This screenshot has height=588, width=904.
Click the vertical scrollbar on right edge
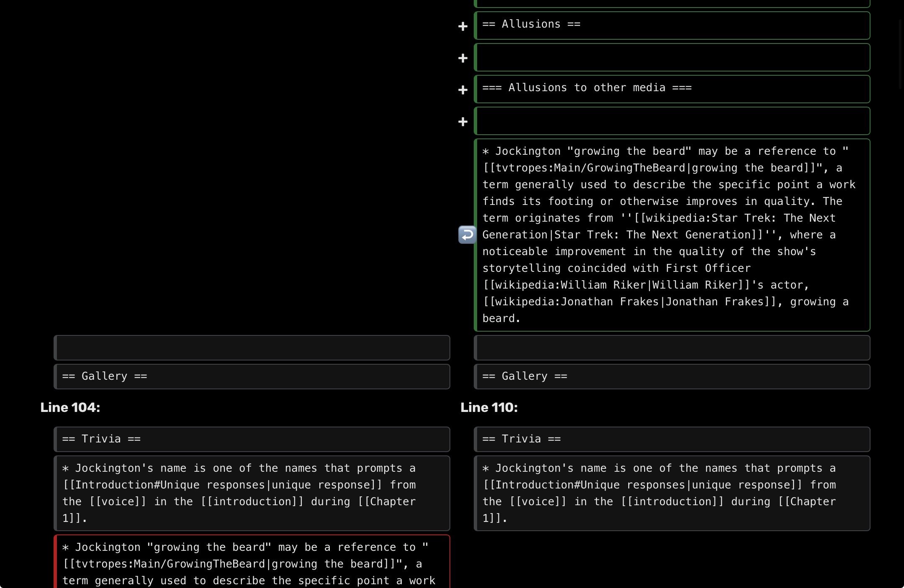(x=901, y=54)
